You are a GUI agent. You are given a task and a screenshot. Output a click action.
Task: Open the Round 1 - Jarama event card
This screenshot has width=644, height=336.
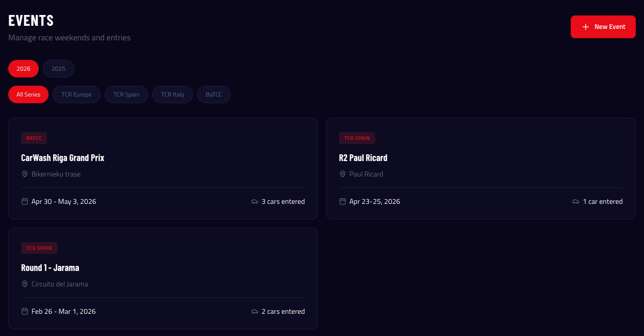(50, 268)
